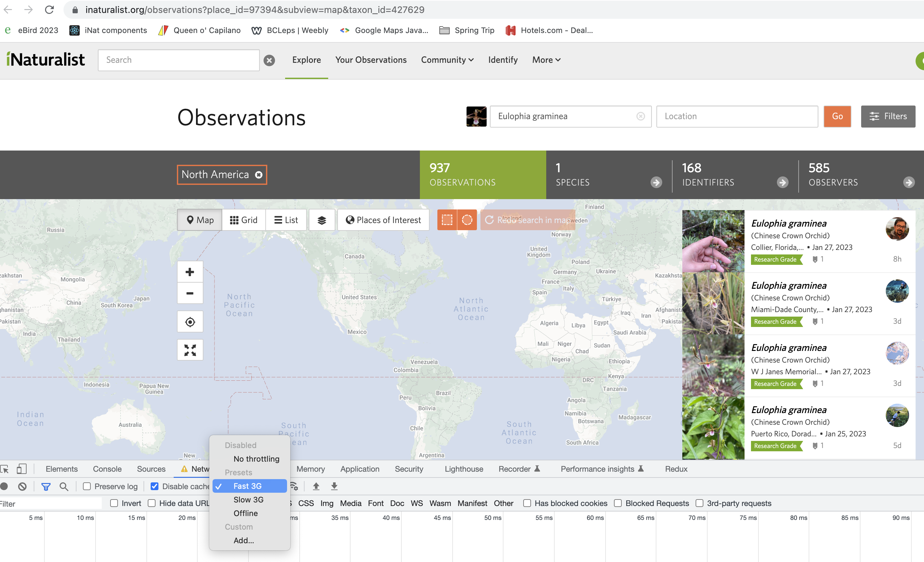Click inside the Location input field
Screen dimensions: 924x562
tap(736, 117)
